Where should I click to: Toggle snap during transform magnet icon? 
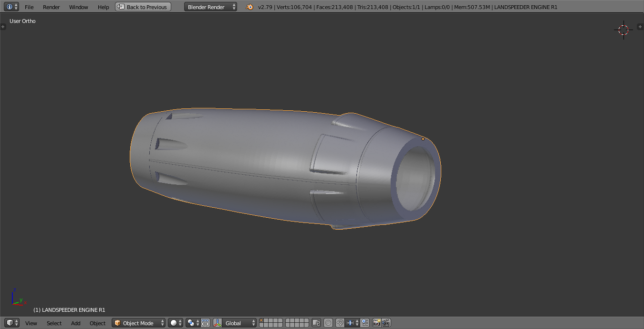click(x=340, y=323)
